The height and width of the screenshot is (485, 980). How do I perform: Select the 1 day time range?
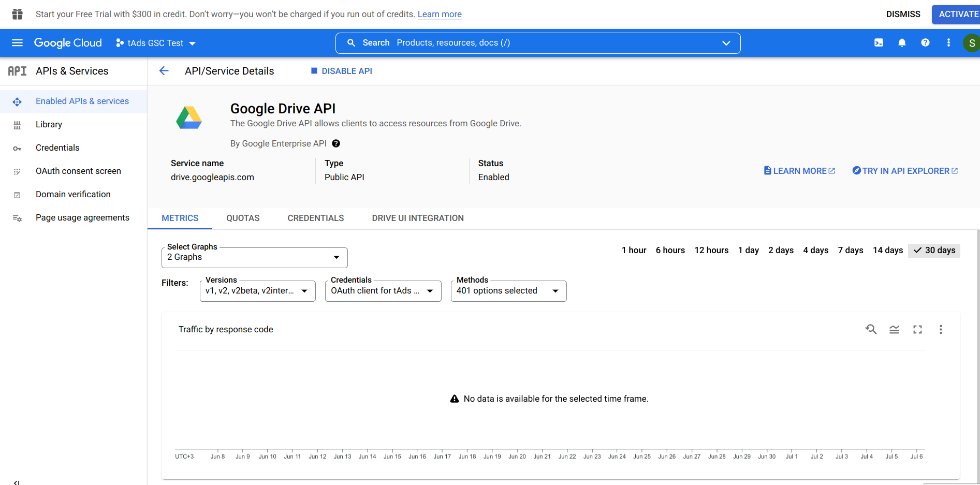click(748, 251)
